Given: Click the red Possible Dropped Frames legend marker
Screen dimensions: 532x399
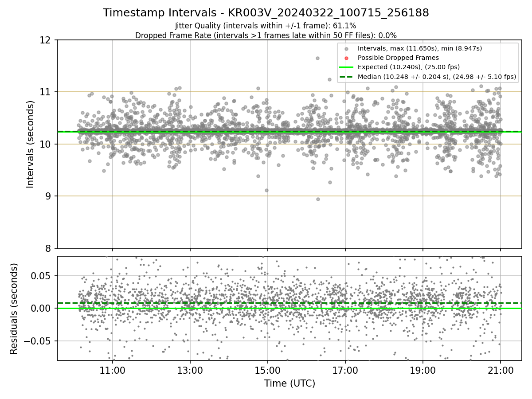Looking at the screenshot, I should coord(346,58).
